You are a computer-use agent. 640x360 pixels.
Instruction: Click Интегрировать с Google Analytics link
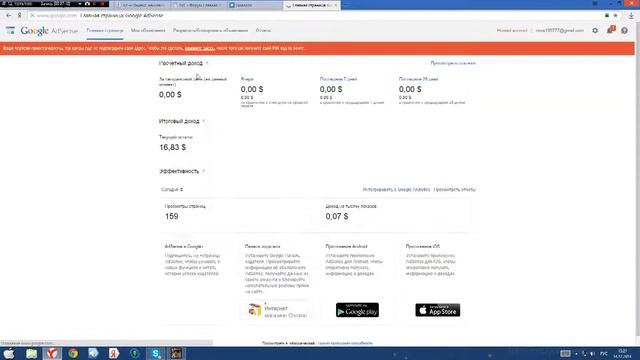coord(396,189)
